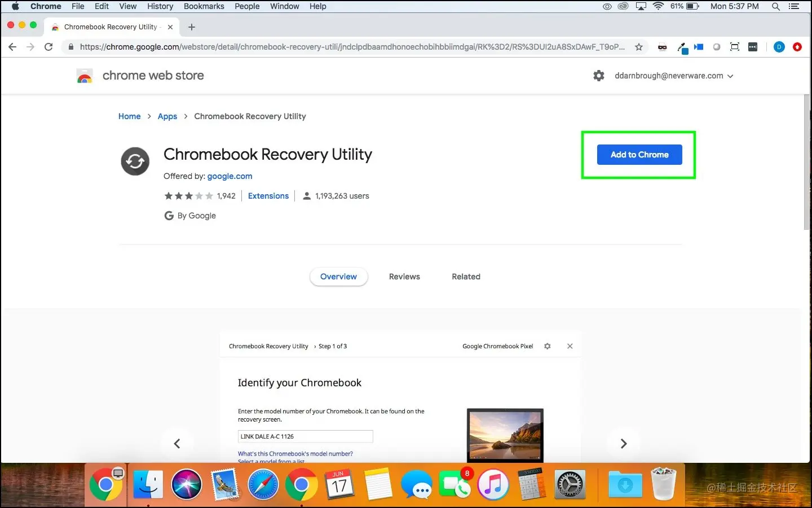Open a new tab with plus button
This screenshot has height=508, width=812.
coord(192,27)
